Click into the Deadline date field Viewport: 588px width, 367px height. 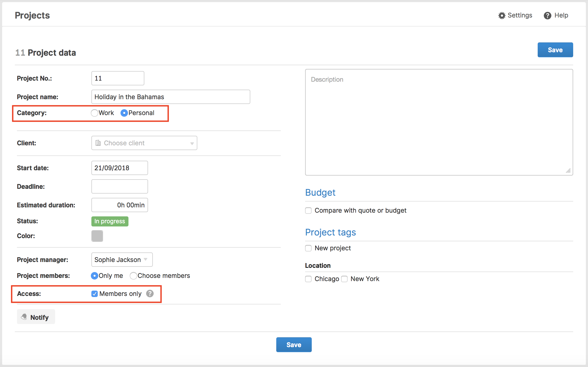pos(119,186)
